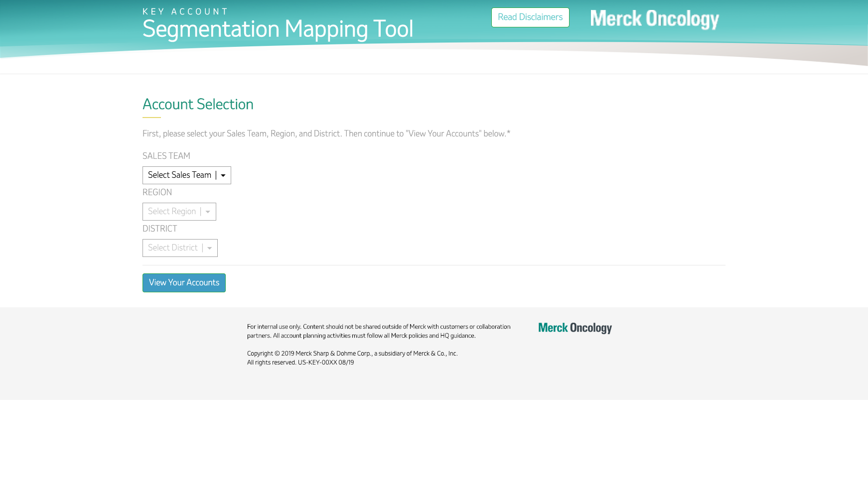Click the SALES TEAM field label
The width and height of the screenshot is (868, 498).
point(166,156)
